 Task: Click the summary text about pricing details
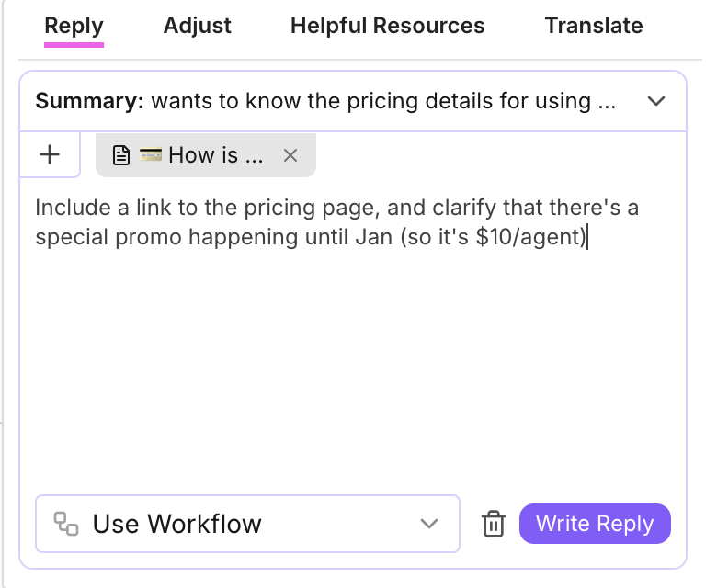[383, 101]
